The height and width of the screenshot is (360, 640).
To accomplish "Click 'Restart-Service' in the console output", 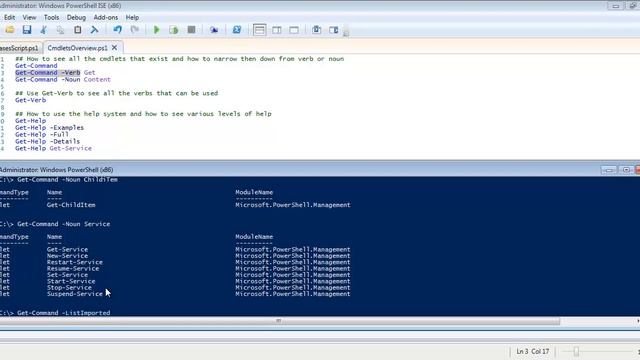I will [x=75, y=262].
